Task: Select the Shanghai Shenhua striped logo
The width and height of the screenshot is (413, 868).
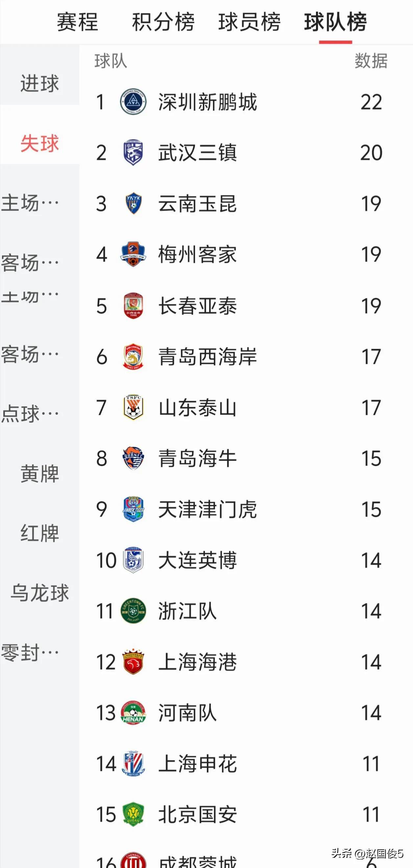Action: click(x=133, y=764)
